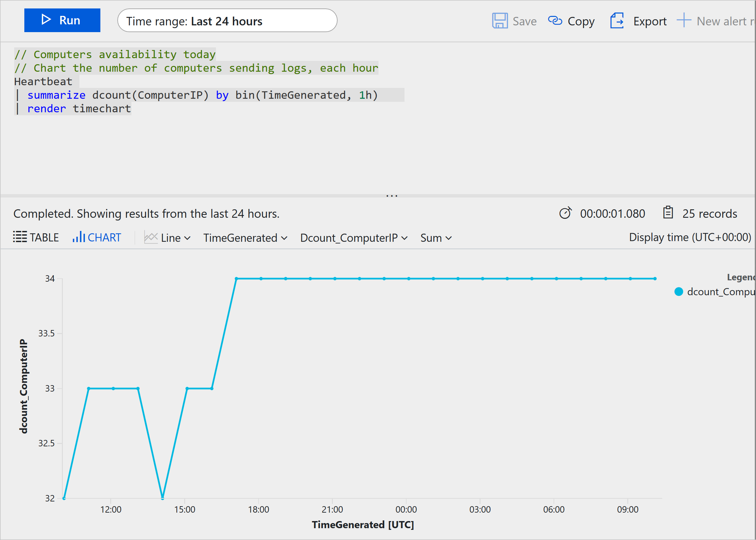Click the TABLE tab to view raw data
Screen dimensions: 756x540
pos(36,237)
